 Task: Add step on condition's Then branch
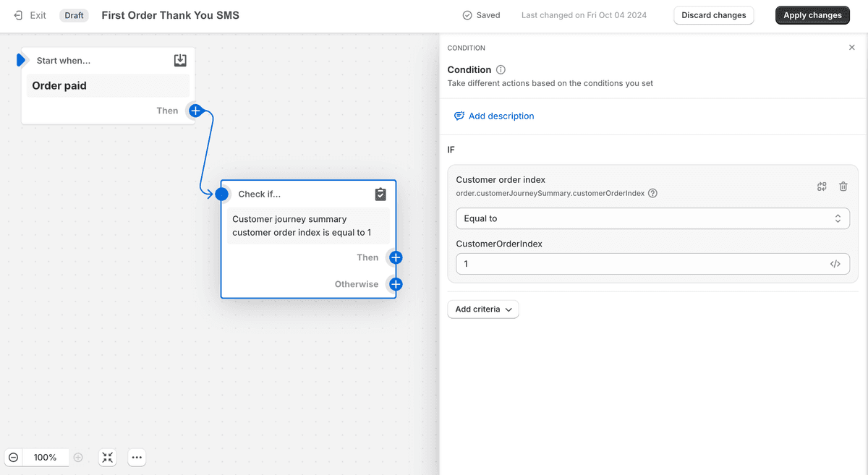[x=396, y=257]
